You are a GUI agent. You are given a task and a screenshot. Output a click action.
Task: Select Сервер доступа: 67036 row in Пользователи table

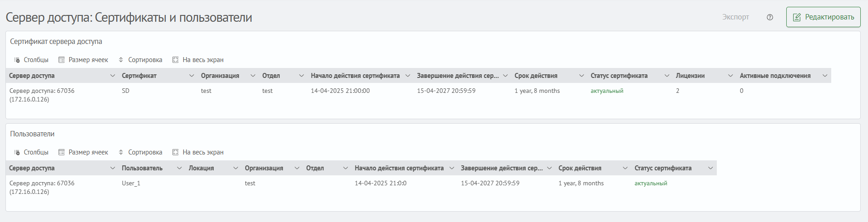click(x=42, y=187)
